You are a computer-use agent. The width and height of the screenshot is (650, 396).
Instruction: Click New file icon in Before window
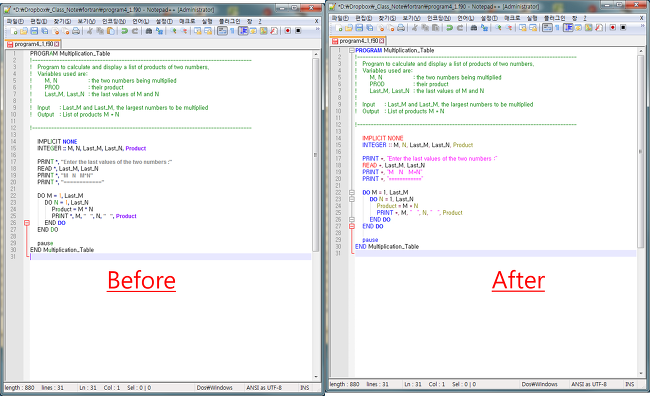[x=14, y=31]
